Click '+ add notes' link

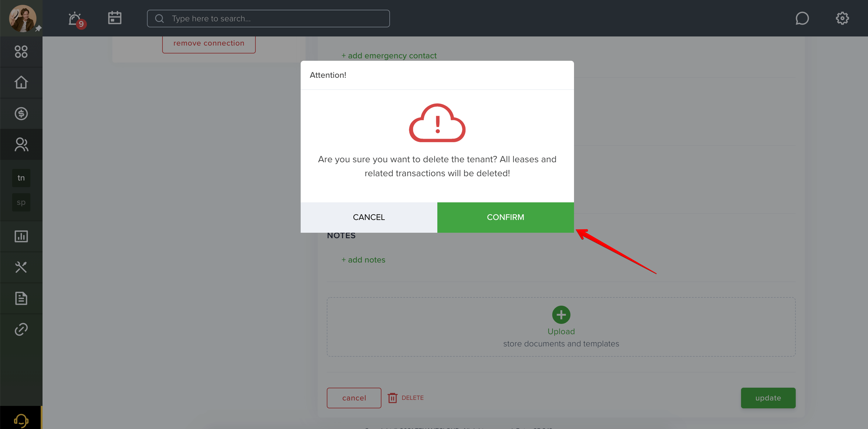[x=363, y=260]
